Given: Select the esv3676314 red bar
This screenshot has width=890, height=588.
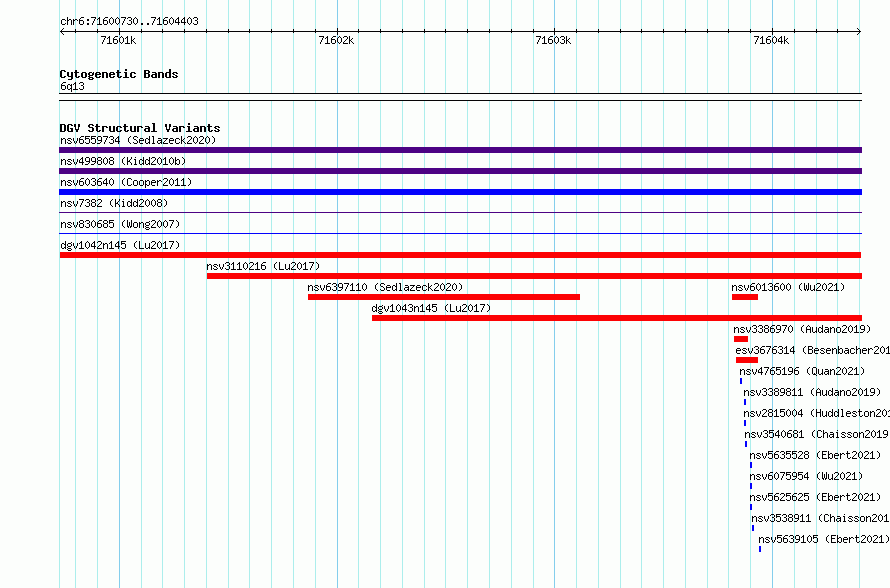Looking at the screenshot, I should point(747,360).
